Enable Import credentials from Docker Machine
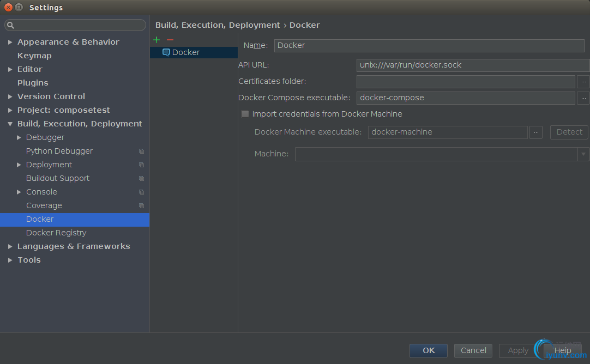 pyautogui.click(x=245, y=114)
